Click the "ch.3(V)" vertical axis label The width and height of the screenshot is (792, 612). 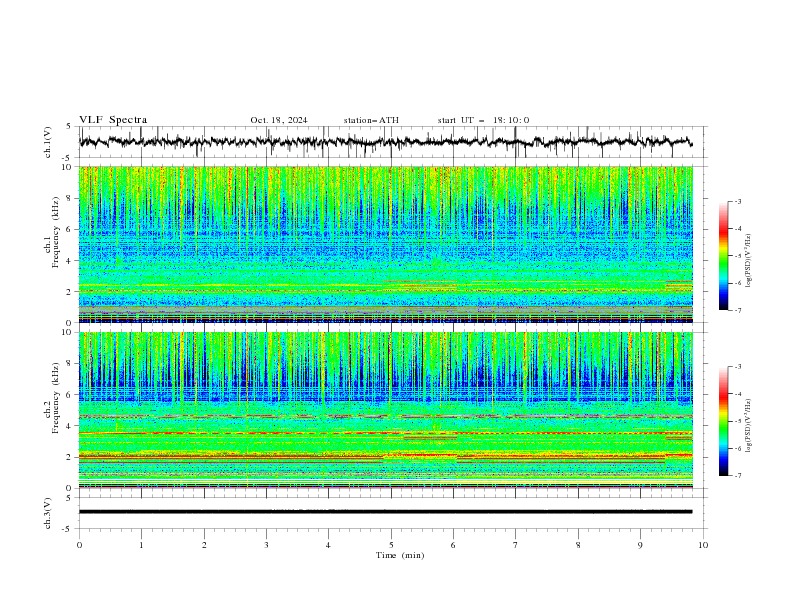click(48, 513)
